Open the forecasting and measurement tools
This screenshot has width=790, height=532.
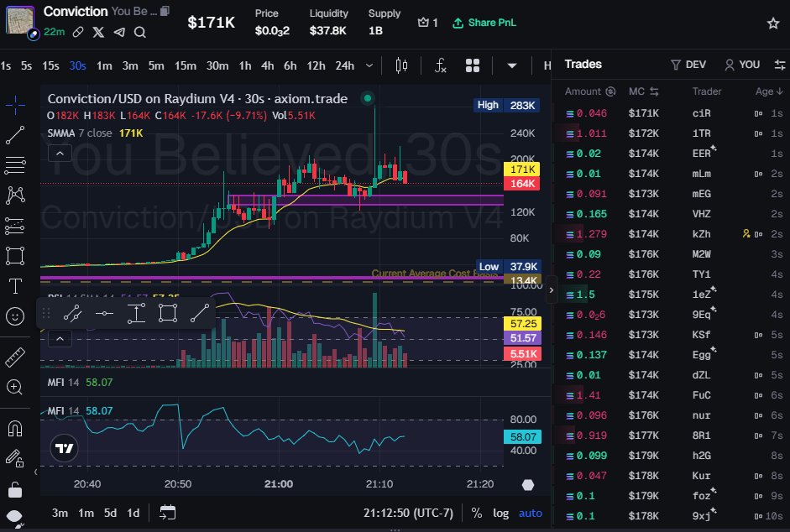pyautogui.click(x=15, y=226)
